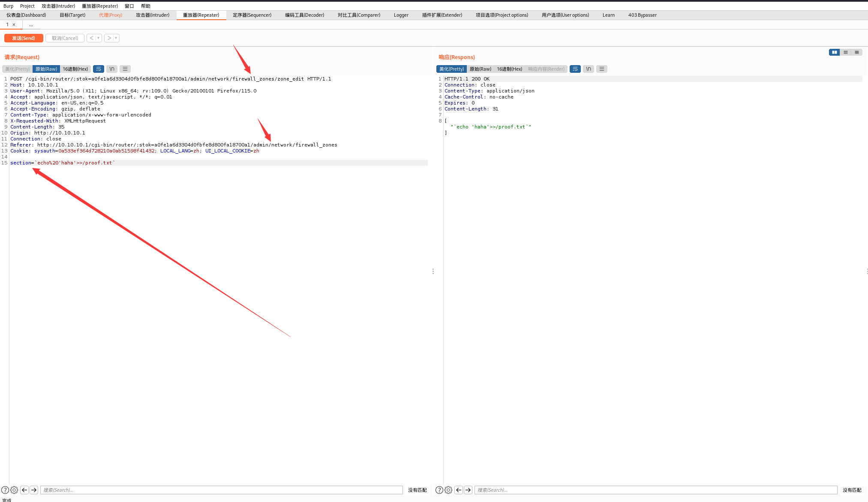Switch Response view to Raw

480,69
